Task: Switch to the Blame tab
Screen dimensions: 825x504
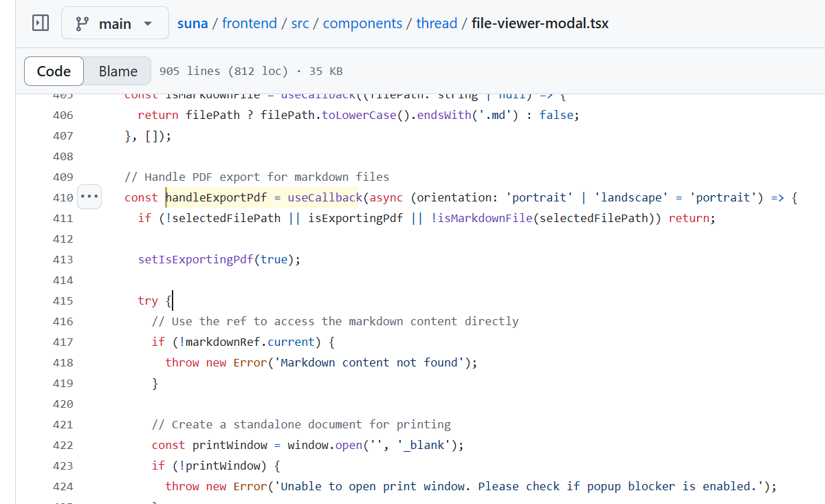Action: (118, 70)
